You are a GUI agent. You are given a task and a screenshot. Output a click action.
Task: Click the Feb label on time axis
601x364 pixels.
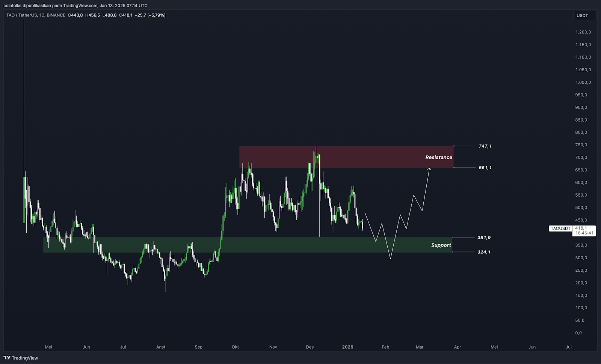pos(385,347)
